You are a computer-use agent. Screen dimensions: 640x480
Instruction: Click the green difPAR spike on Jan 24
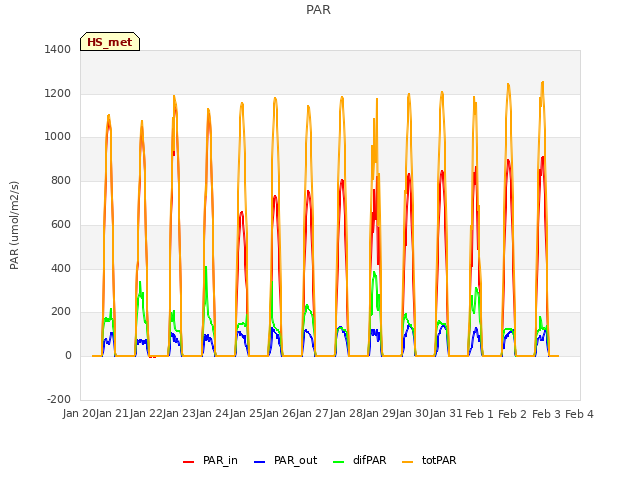tap(206, 268)
